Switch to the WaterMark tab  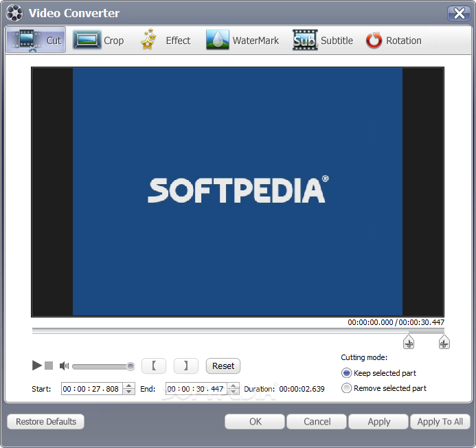tap(242, 40)
